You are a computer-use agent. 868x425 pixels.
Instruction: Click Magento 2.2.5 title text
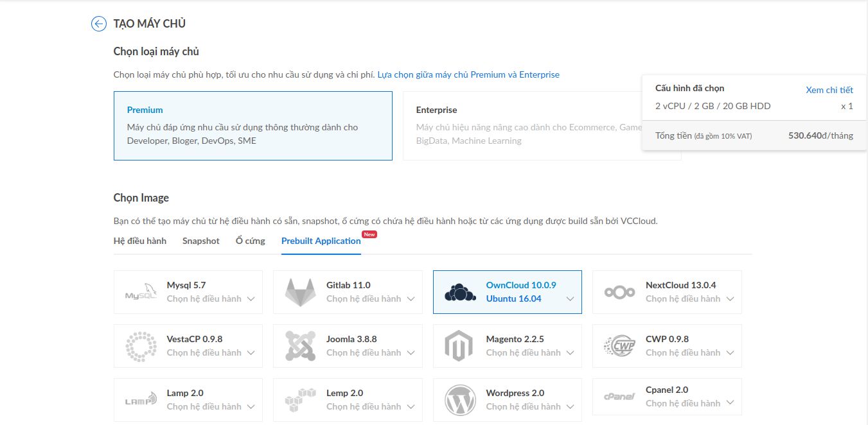(515, 339)
